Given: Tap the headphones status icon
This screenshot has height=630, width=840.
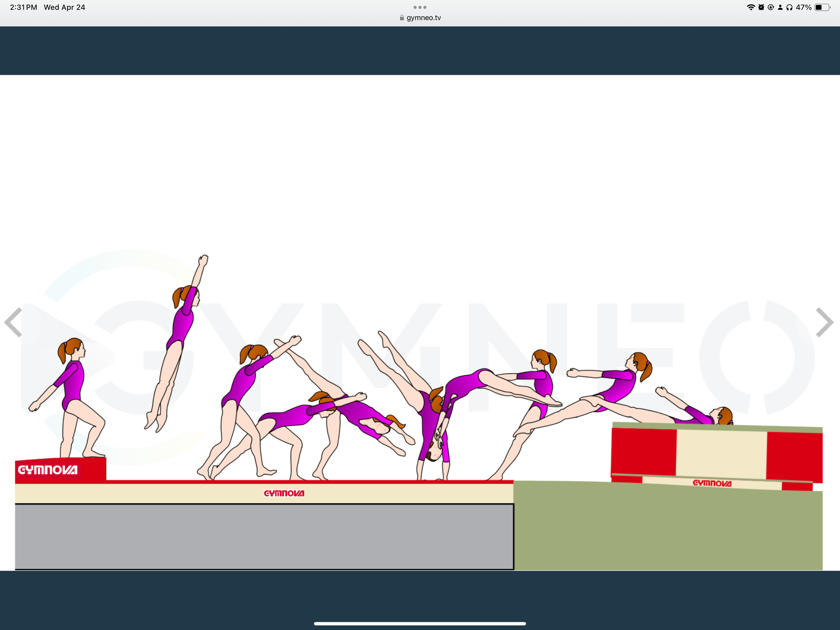Looking at the screenshot, I should pos(789,7).
